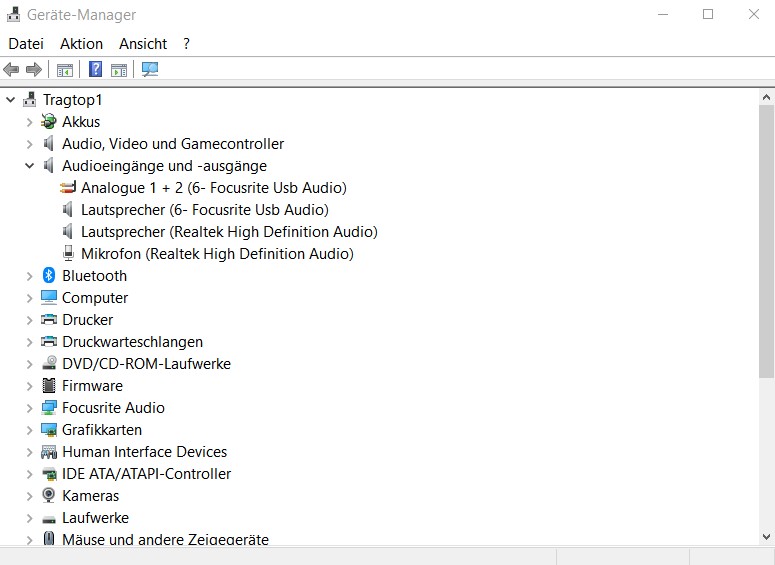
Task: Open the Aktion menu
Action: [82, 43]
